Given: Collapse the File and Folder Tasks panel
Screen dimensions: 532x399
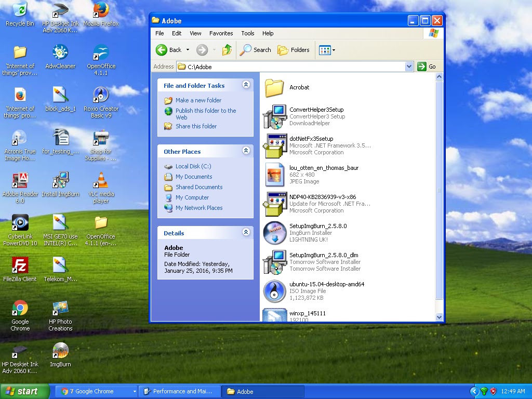Looking at the screenshot, I should [x=246, y=85].
